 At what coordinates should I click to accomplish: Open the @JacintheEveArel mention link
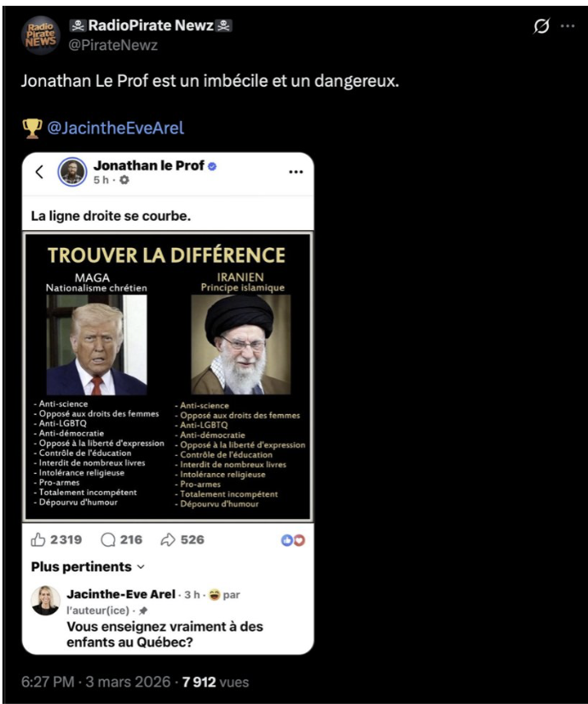[115, 129]
